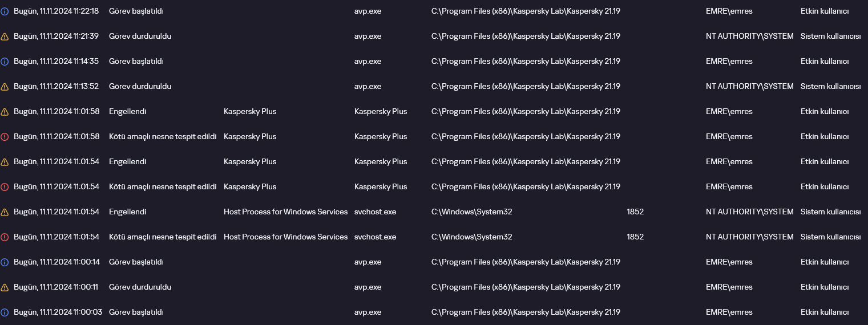Click svchost.exe in the Kötü amaçlı nesne row
Screen dimensions: 868x325
click(375, 237)
